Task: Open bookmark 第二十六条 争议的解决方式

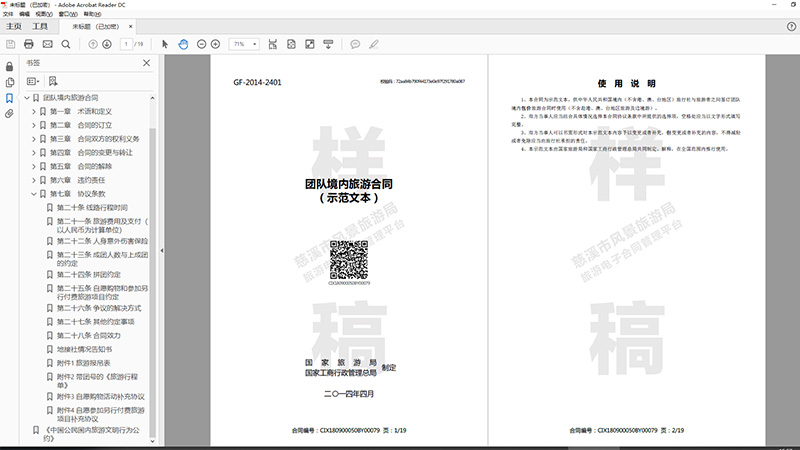Action: [99, 308]
